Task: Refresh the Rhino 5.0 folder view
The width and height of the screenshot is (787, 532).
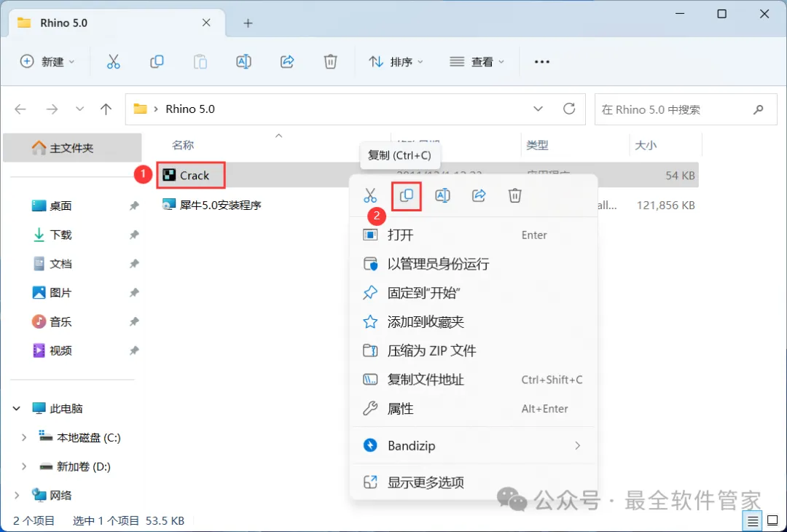Action: [569, 109]
